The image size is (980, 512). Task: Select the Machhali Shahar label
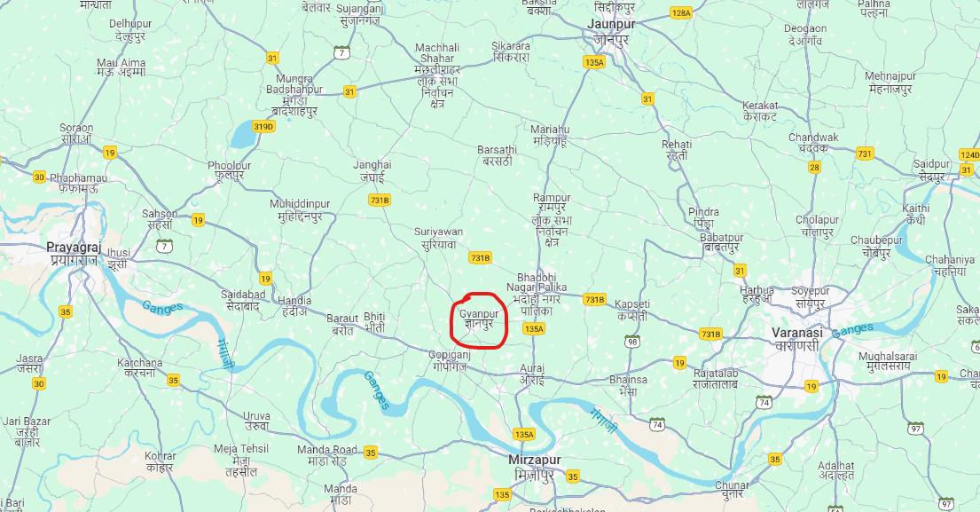437,75
